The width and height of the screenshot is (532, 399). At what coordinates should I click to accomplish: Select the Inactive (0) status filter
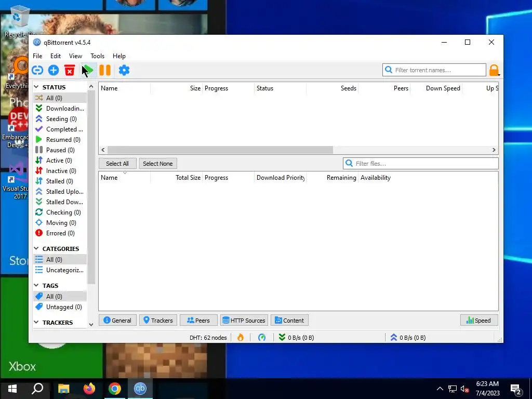(60, 170)
